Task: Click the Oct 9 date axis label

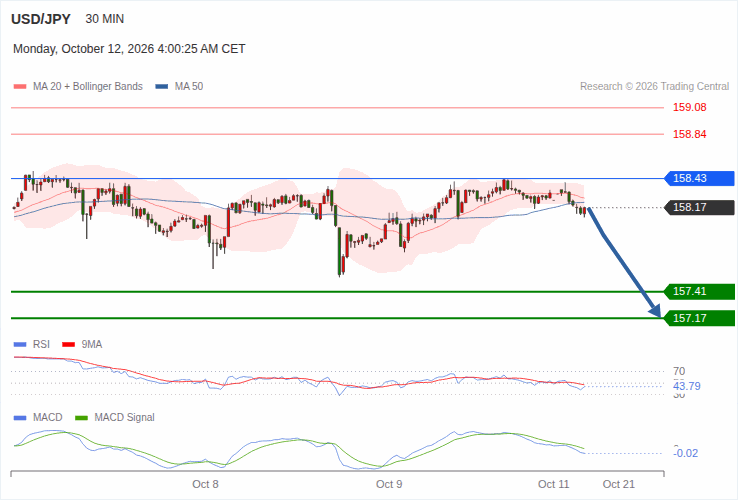Action: coord(389,484)
